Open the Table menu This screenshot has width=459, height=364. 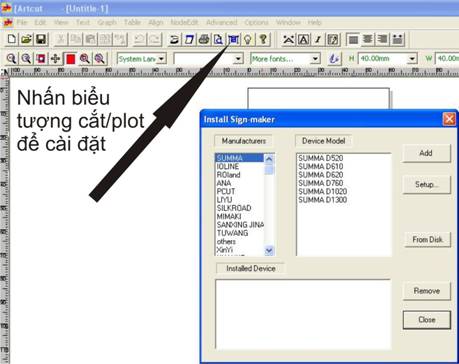[x=132, y=23]
